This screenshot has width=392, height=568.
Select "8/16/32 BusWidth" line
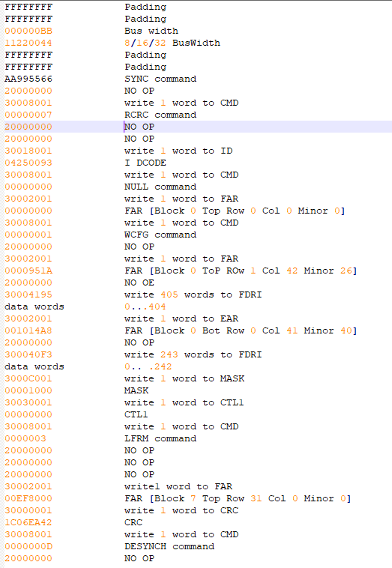172,43
